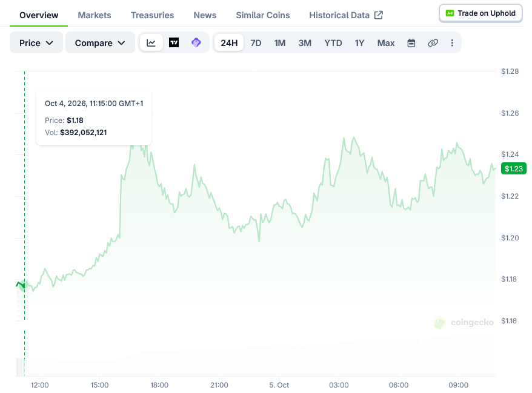Select the Max time range

tap(386, 43)
